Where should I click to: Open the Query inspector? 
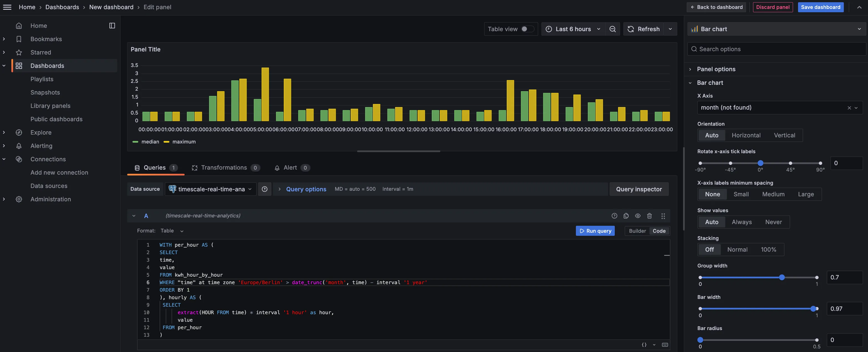click(639, 189)
